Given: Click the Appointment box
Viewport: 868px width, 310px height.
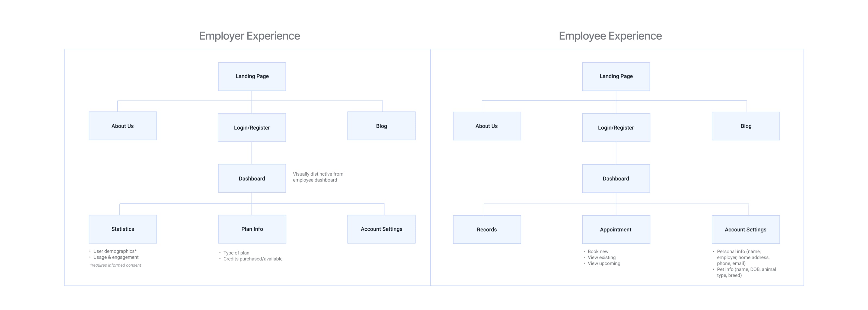Looking at the screenshot, I should pos(616,230).
